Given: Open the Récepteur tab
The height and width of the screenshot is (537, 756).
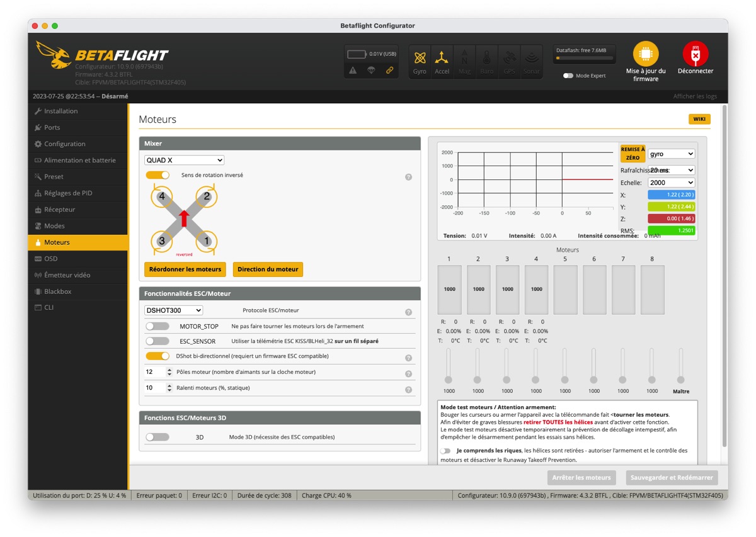Looking at the screenshot, I should 78,209.
